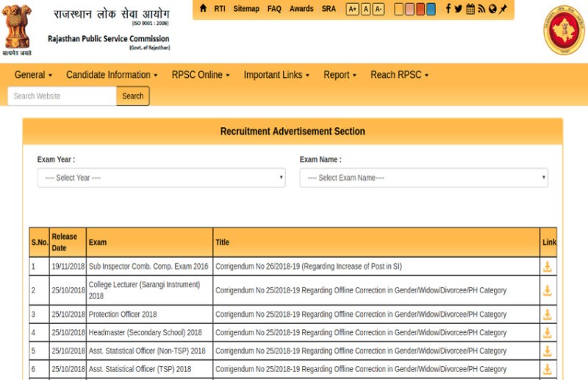Download file for Asst. Statistical Officer (Non-TSP) row
This screenshot has width=588, height=380.
(548, 351)
